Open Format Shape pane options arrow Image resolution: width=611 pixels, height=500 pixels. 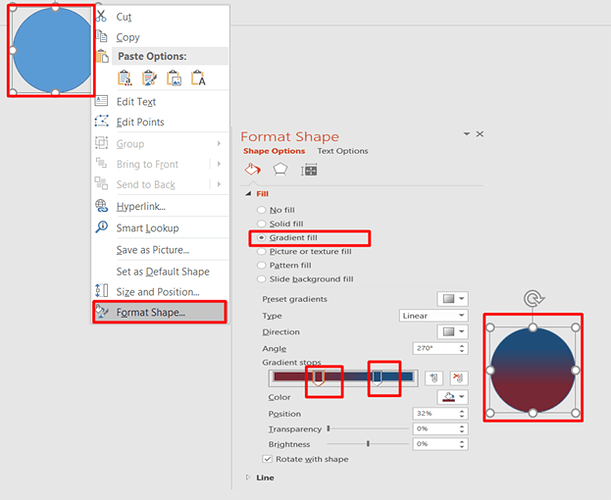coord(466,134)
